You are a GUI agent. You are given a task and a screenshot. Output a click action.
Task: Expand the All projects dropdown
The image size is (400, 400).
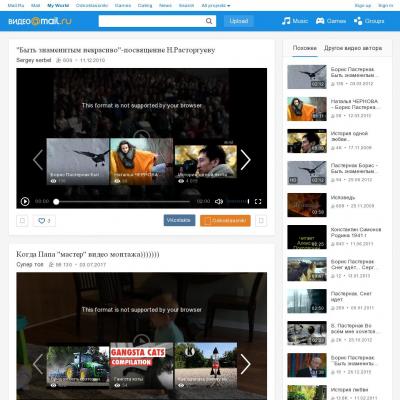click(x=216, y=6)
